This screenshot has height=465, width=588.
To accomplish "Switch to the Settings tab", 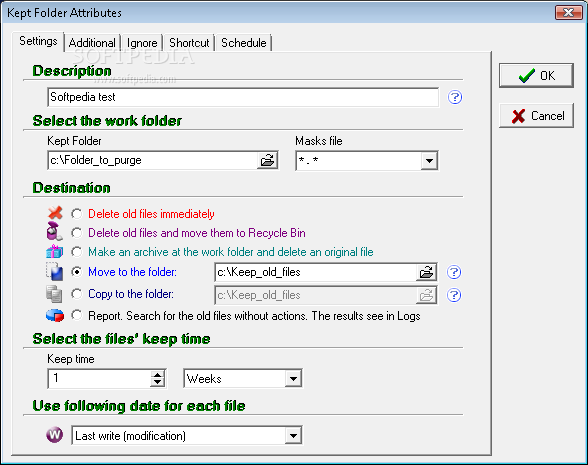I will tap(38, 41).
